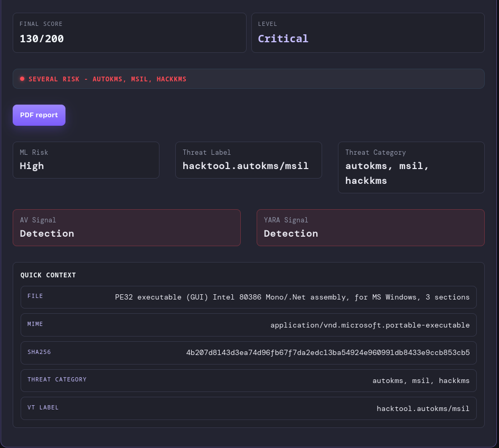
Task: Click the ML Risk label
Action: (x=34, y=153)
